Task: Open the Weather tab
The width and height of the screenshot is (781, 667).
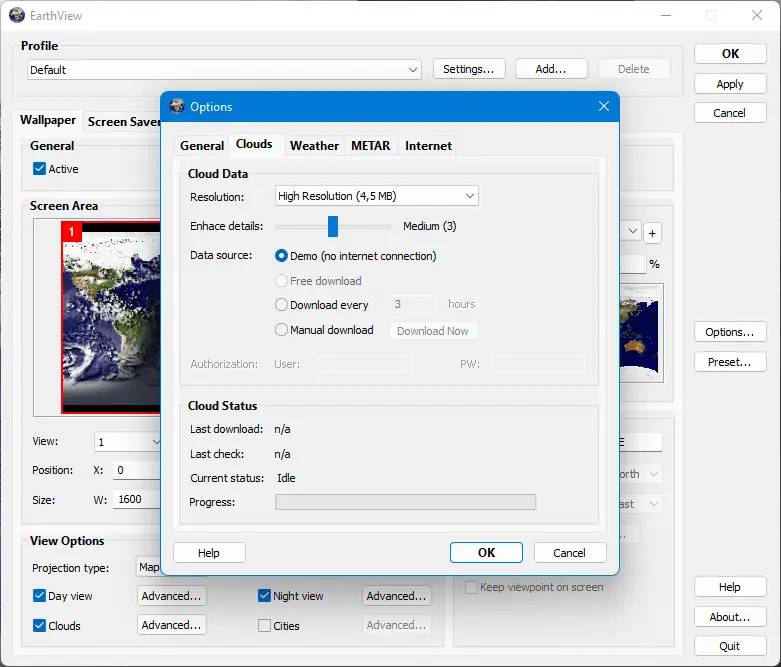Action: 314,145
